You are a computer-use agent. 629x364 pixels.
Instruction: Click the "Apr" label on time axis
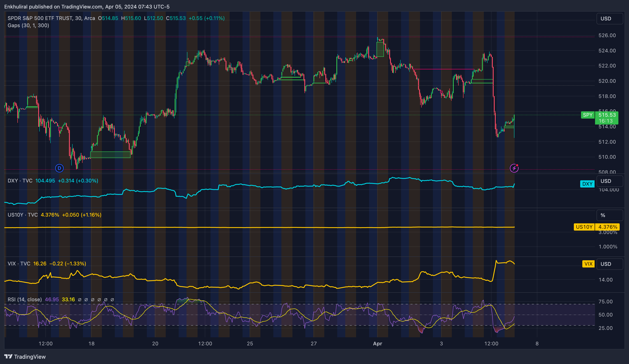pyautogui.click(x=377, y=344)
